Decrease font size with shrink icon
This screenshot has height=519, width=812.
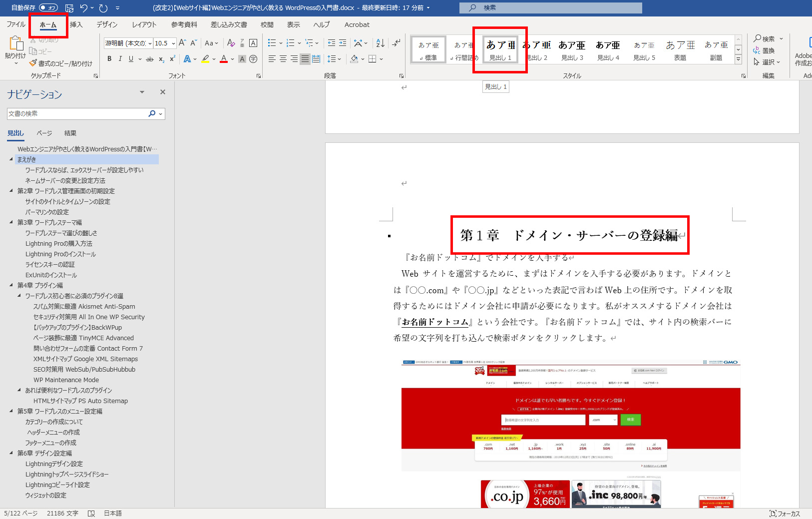click(x=194, y=43)
